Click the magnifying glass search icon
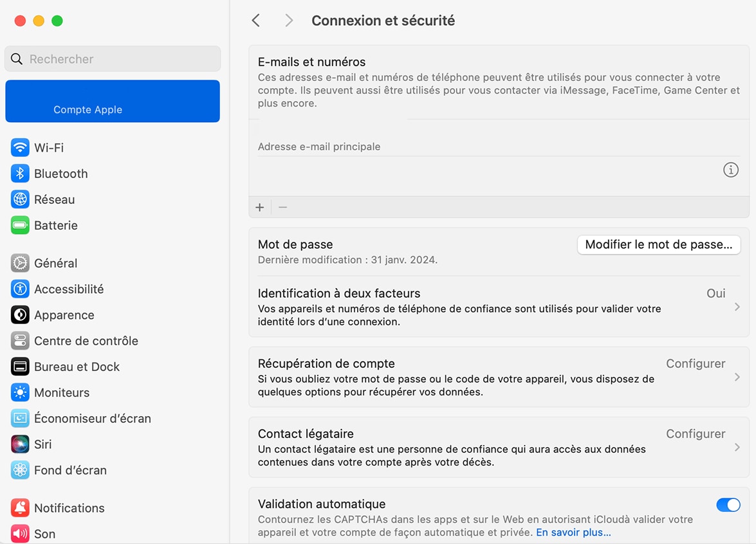This screenshot has height=544, width=756. [16, 59]
